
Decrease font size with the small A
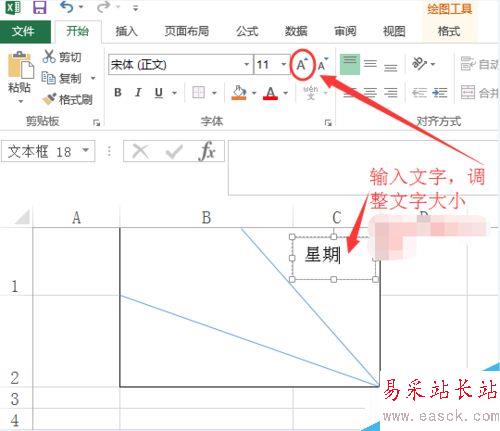[322, 64]
